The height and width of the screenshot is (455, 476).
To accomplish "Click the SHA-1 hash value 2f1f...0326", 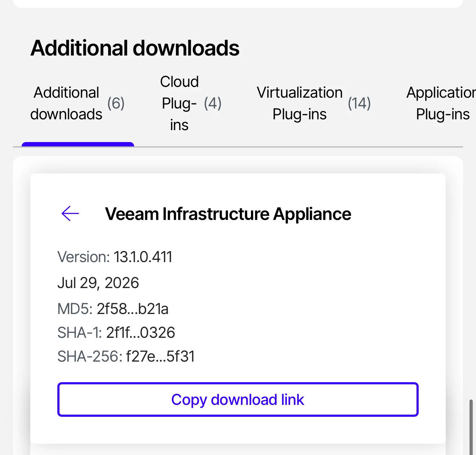I will [141, 333].
